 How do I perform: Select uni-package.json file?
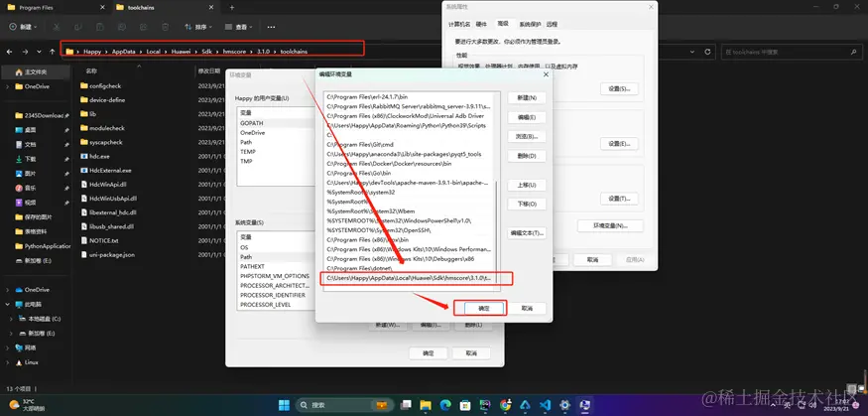point(111,255)
